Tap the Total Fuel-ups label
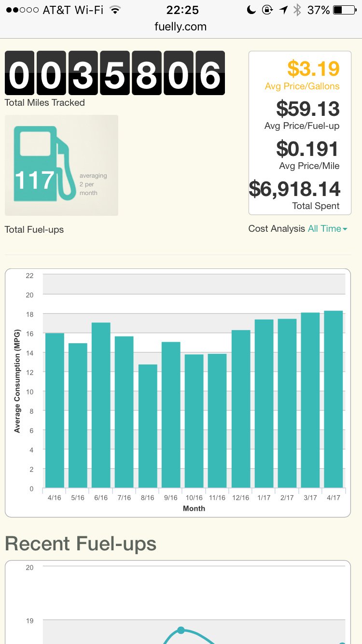 (34, 230)
